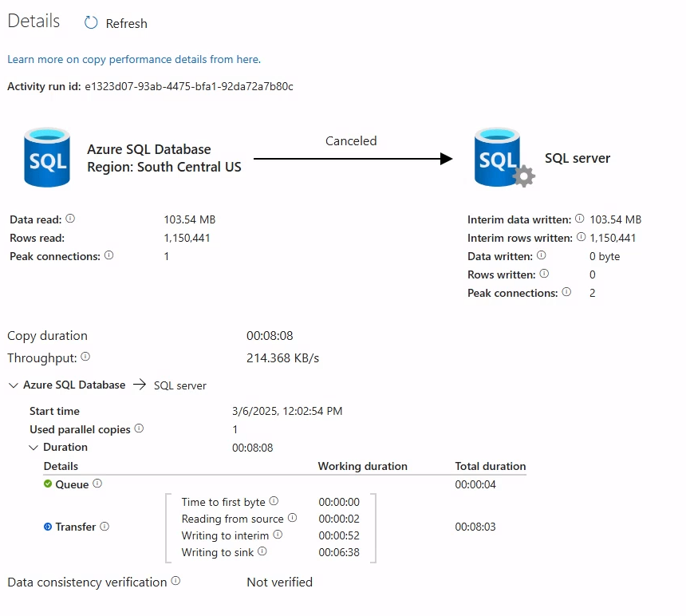The image size is (686, 616).
Task: Show info for Transfer stage
Action: pos(104,527)
